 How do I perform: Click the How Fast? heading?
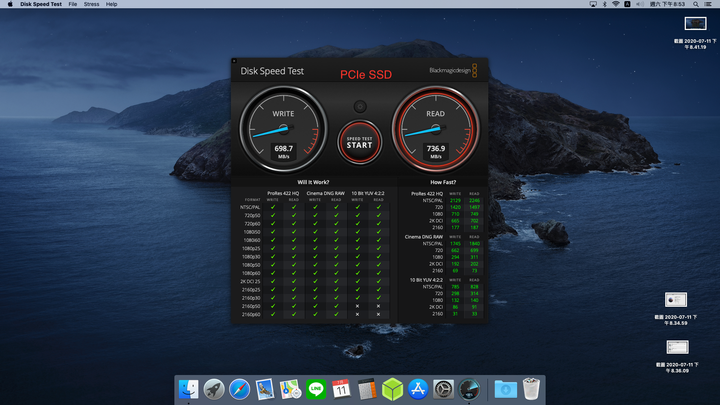click(443, 182)
